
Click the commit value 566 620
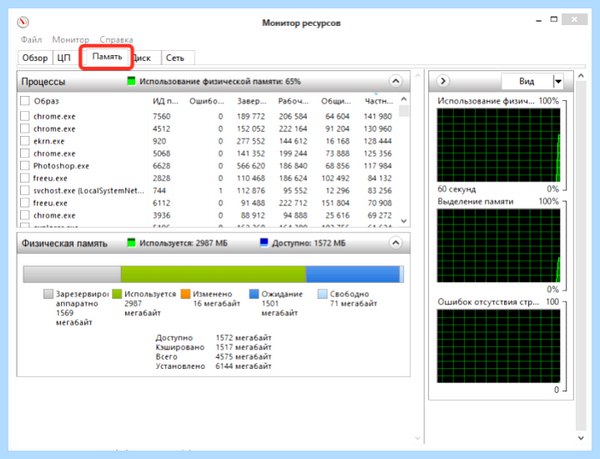(251, 166)
